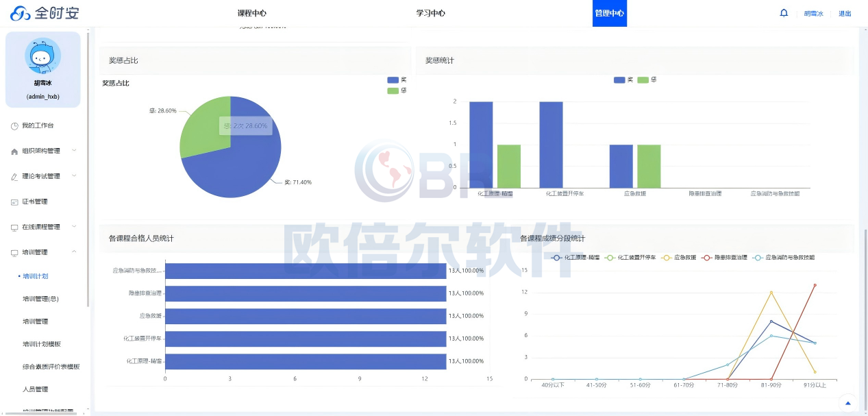Click the house icon beside 组织架构管理

pos(14,151)
